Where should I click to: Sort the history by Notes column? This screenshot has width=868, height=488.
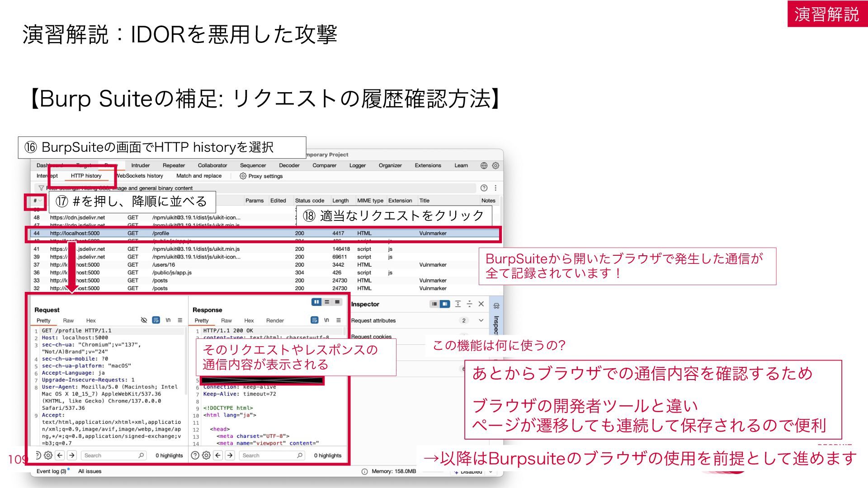coord(488,201)
